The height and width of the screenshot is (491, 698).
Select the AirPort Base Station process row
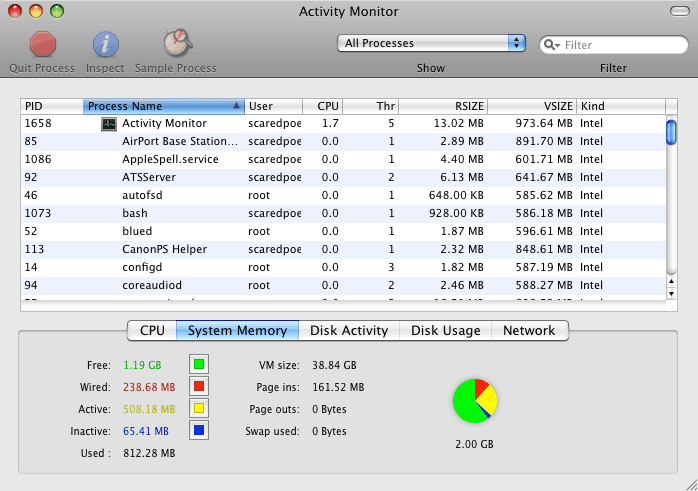coord(343,142)
